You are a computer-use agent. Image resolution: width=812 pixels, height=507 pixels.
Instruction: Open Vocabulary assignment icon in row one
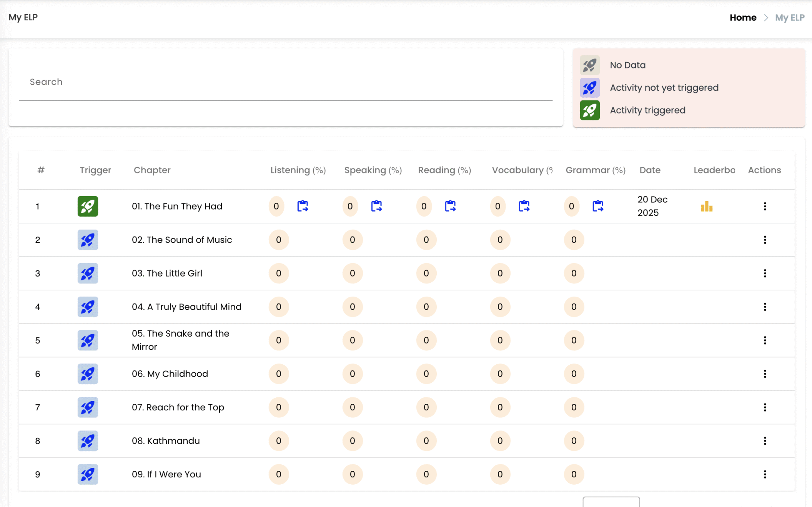point(524,206)
